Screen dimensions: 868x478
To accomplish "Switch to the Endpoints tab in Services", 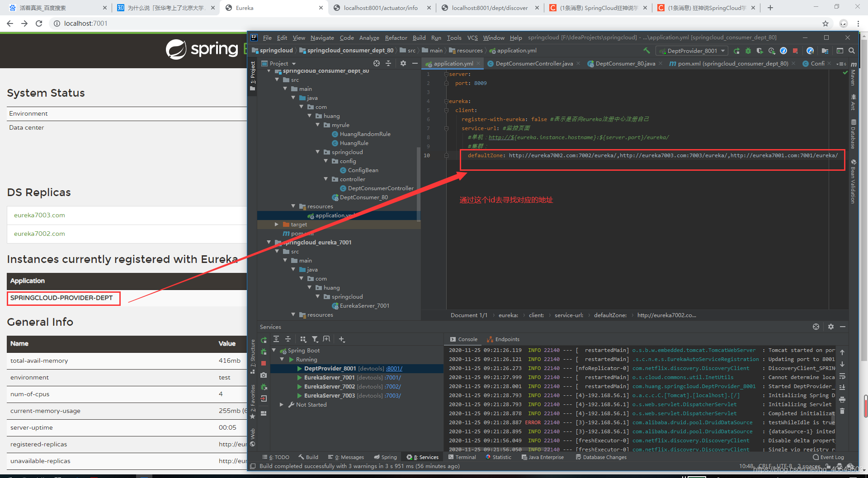I will click(x=503, y=339).
